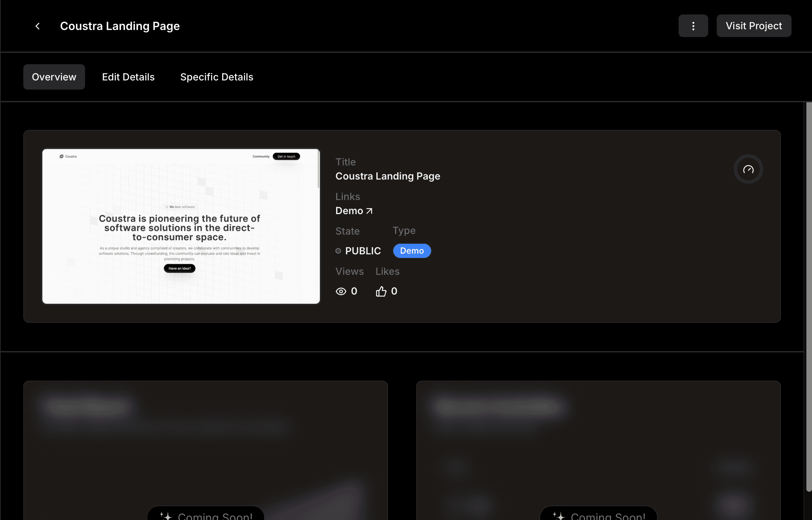Open the Edit Details tab
The width and height of the screenshot is (812, 520).
[x=128, y=77]
